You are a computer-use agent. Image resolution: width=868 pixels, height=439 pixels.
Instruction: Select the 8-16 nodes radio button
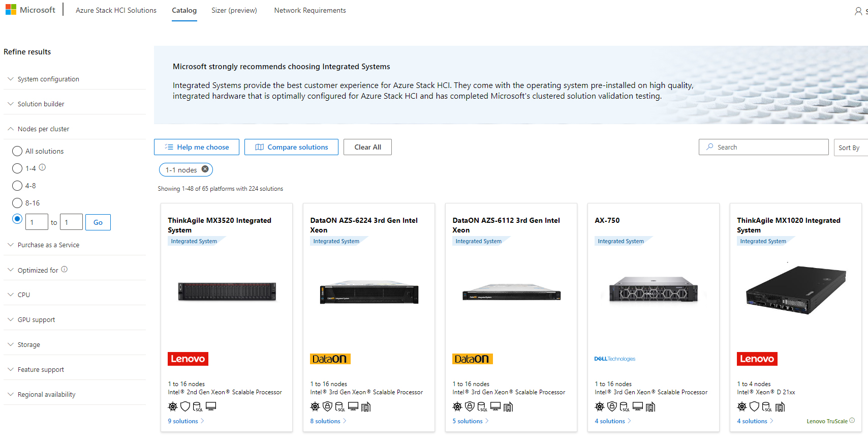[x=17, y=203]
